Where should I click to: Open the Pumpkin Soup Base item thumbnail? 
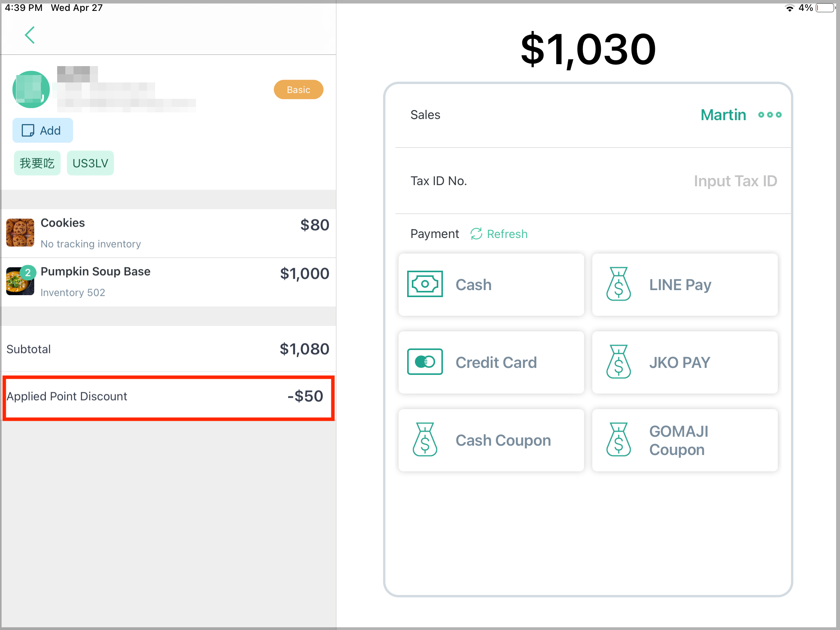click(20, 281)
